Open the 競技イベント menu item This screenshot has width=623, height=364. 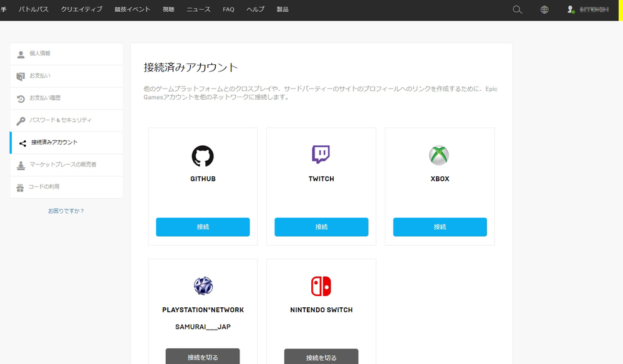[x=132, y=9]
